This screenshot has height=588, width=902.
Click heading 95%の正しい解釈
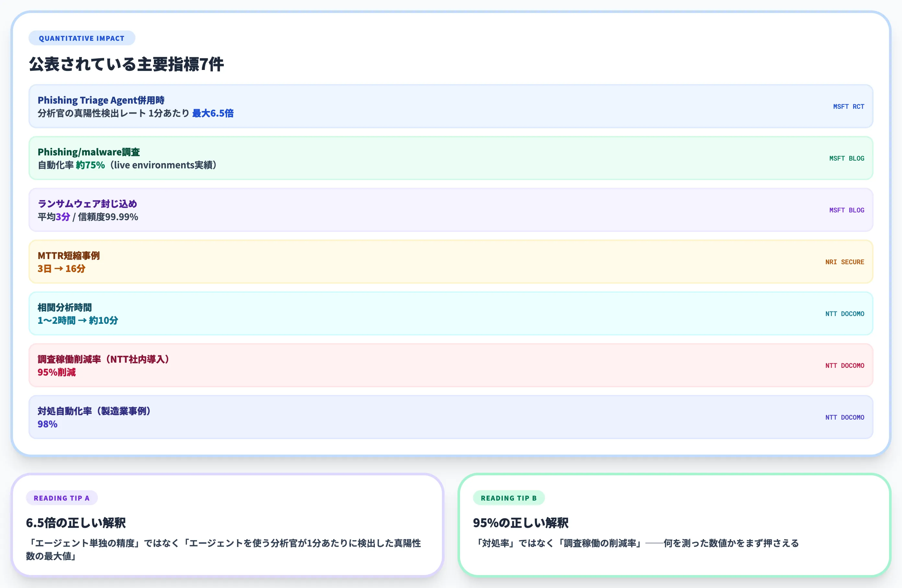coord(520,523)
